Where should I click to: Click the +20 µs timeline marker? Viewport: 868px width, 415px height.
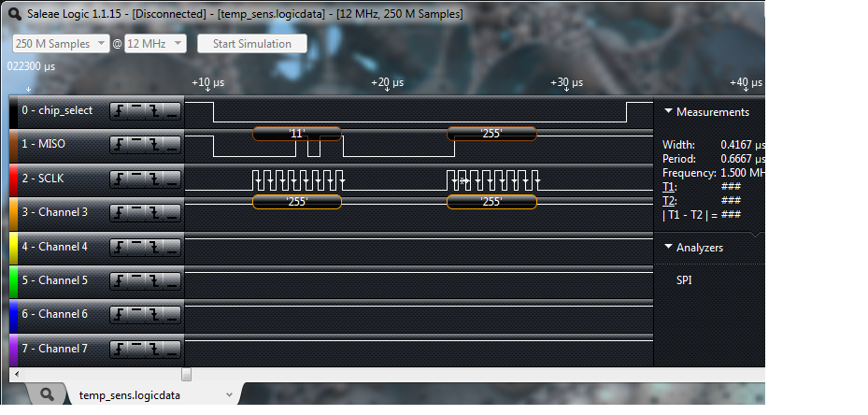387,83
